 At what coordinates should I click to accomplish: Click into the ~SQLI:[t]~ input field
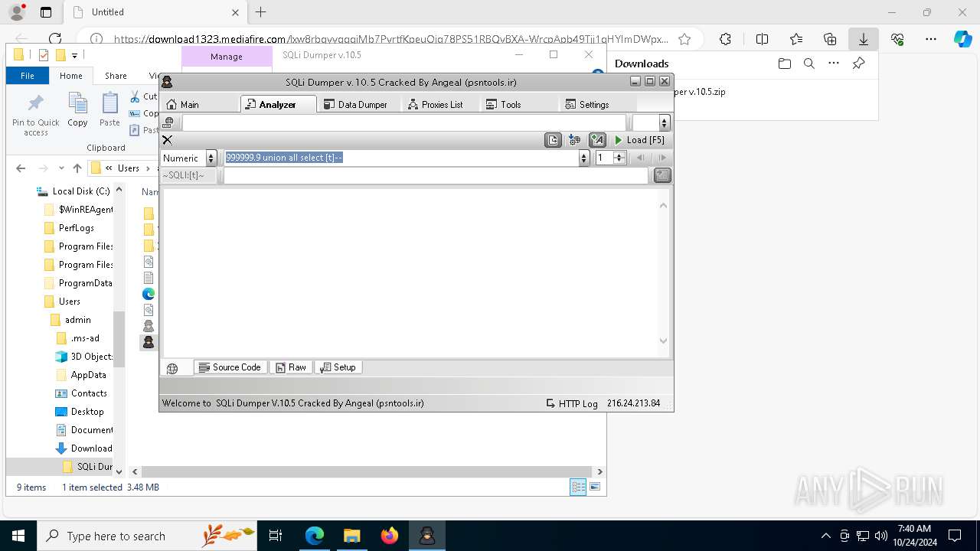point(436,175)
